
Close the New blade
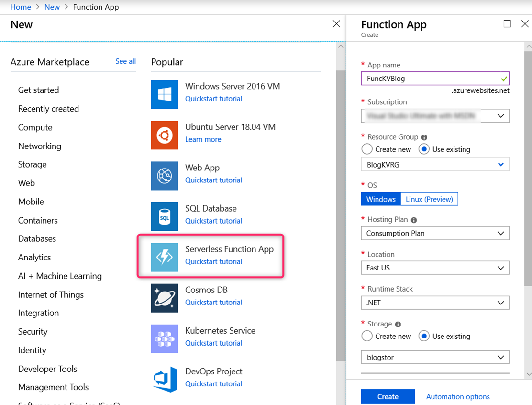[x=336, y=24]
